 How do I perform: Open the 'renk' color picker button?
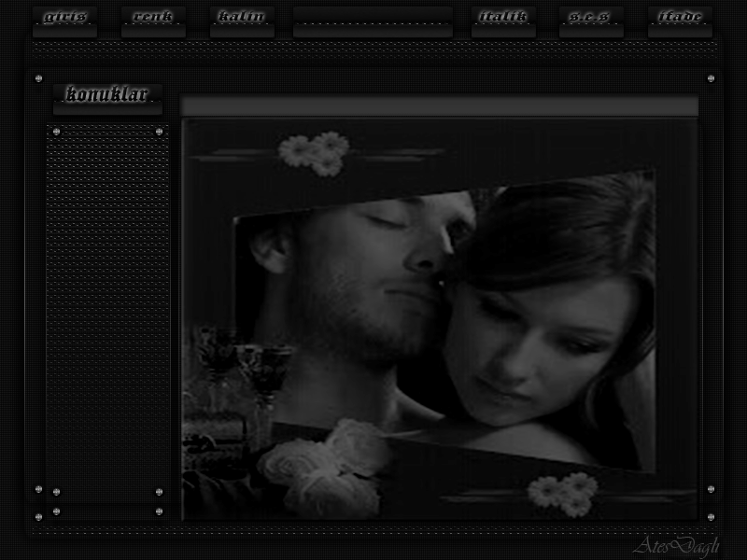pos(153,17)
